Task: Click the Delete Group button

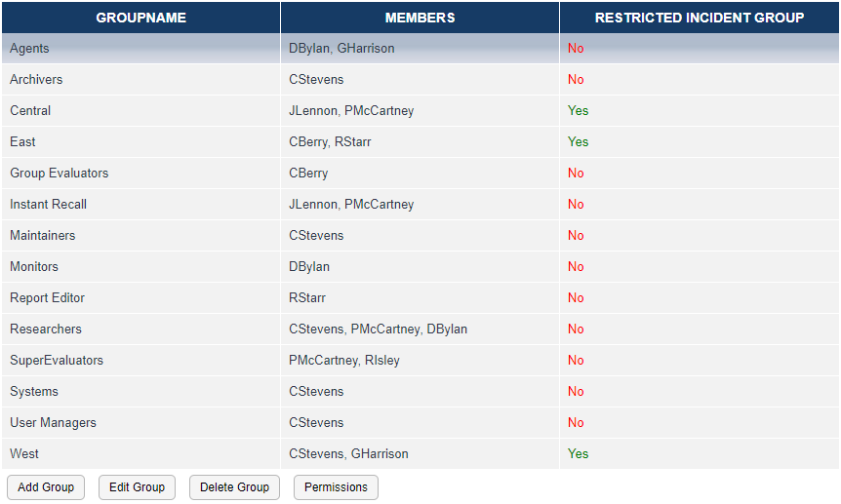Action: point(234,487)
